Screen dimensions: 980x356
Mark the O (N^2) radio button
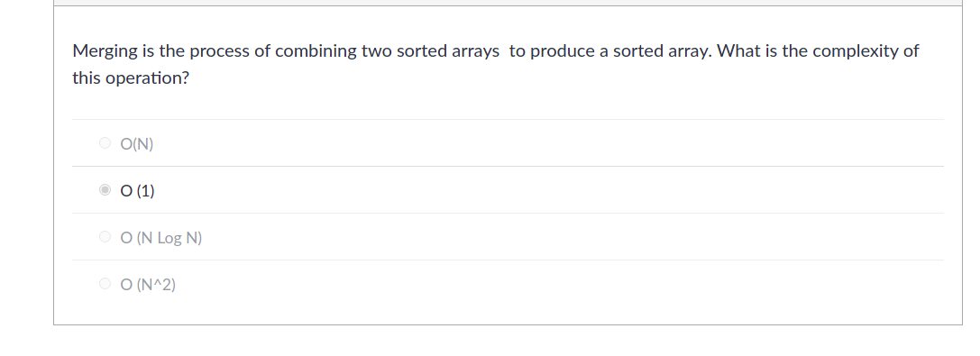tap(105, 284)
